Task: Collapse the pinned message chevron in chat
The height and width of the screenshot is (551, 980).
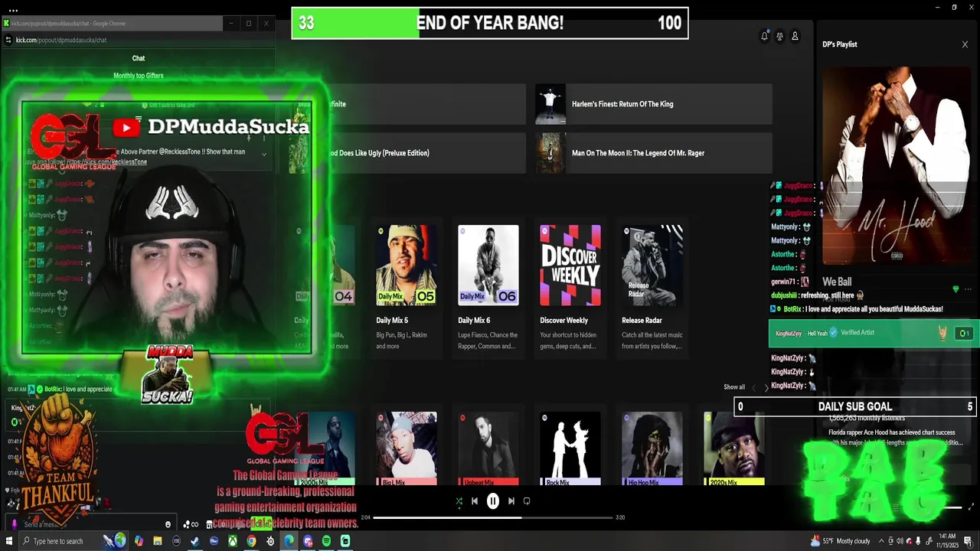Action: click(264, 154)
